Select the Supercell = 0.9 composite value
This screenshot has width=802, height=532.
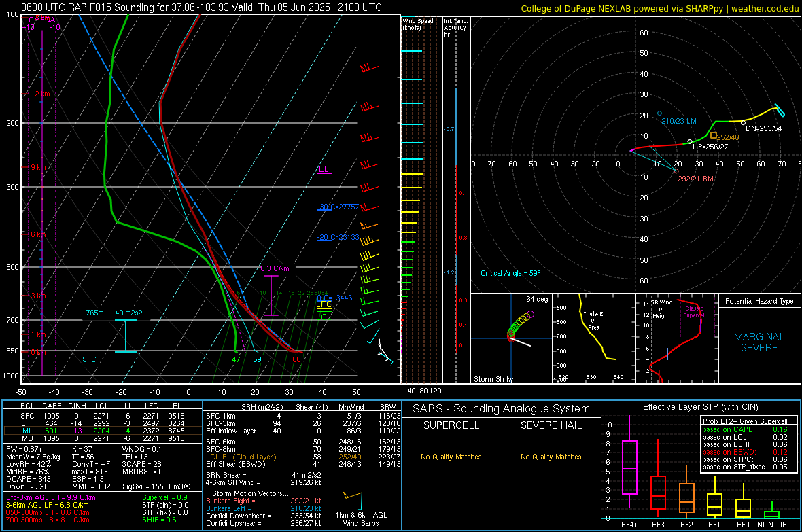pyautogui.click(x=164, y=497)
